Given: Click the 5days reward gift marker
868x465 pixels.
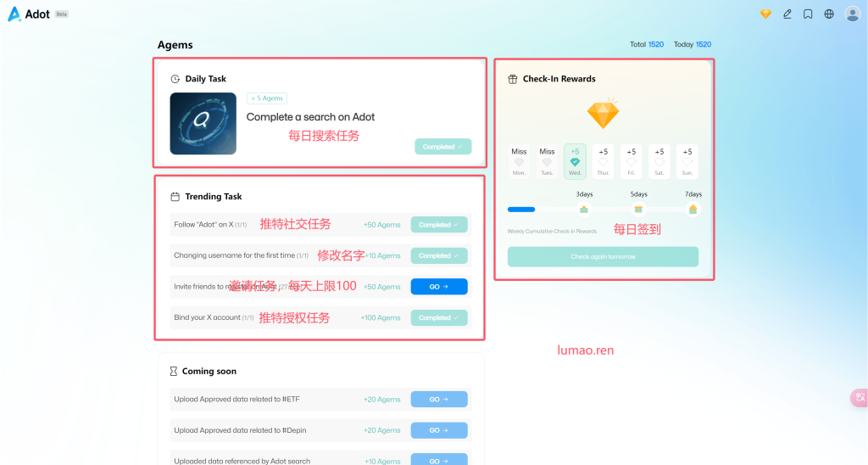Looking at the screenshot, I should (x=638, y=210).
